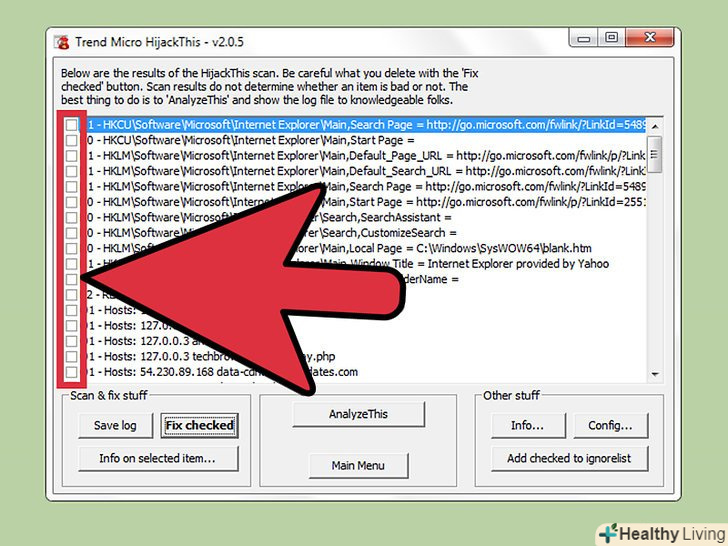The height and width of the screenshot is (546, 728).
Task: Close the HijackThis window
Action: [650, 38]
